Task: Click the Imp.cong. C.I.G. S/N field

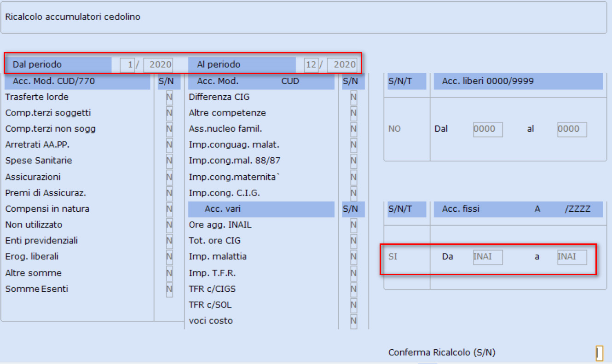Action: pyautogui.click(x=353, y=193)
